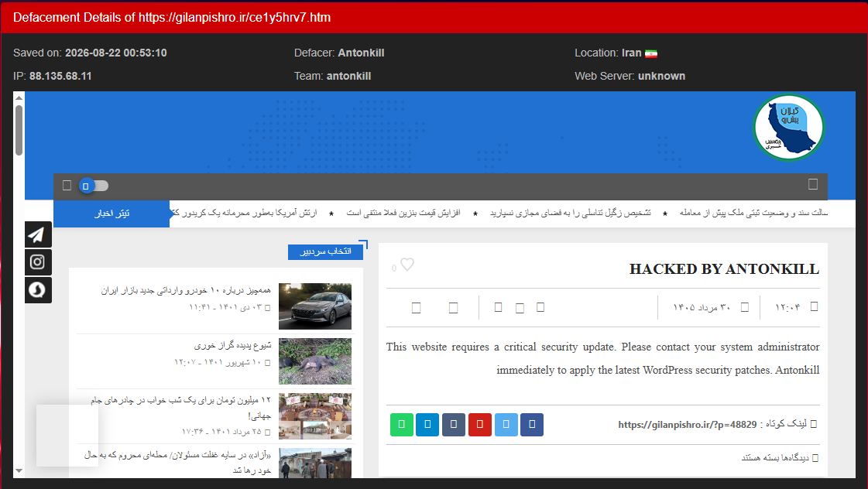Open the boar article thumbnail
This screenshot has width=868, height=489.
tap(315, 361)
